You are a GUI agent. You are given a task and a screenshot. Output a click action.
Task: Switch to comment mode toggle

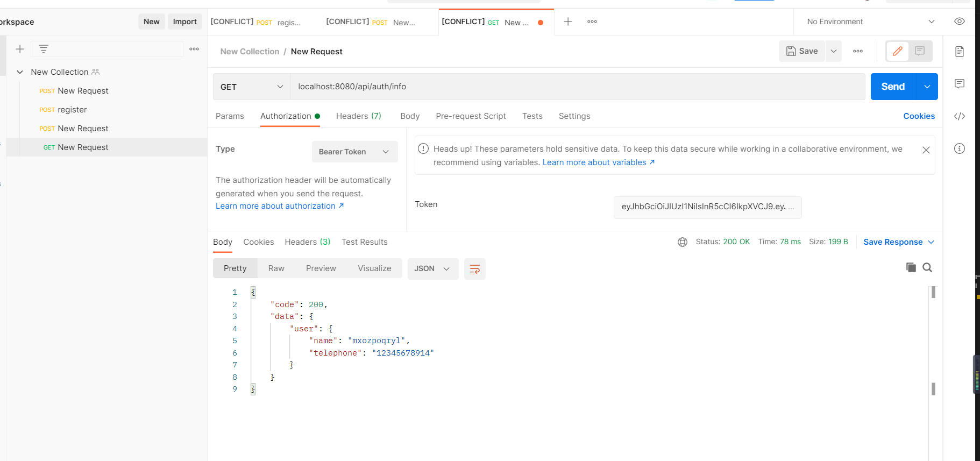(920, 51)
